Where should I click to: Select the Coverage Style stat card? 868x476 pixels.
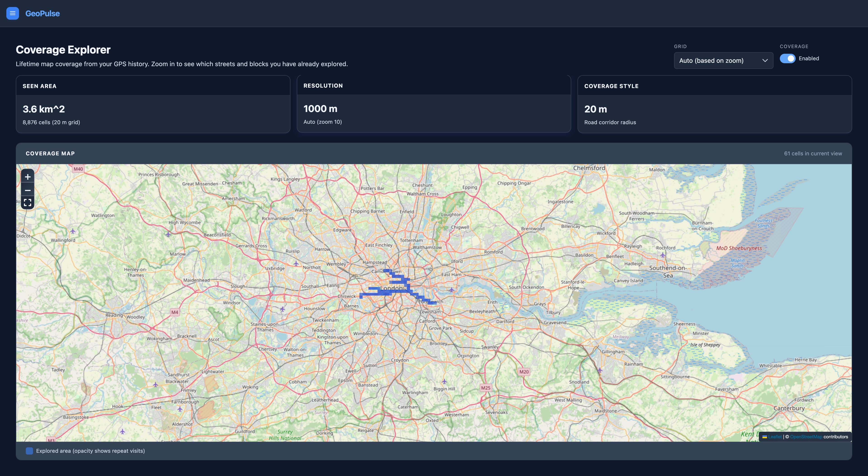pos(715,104)
